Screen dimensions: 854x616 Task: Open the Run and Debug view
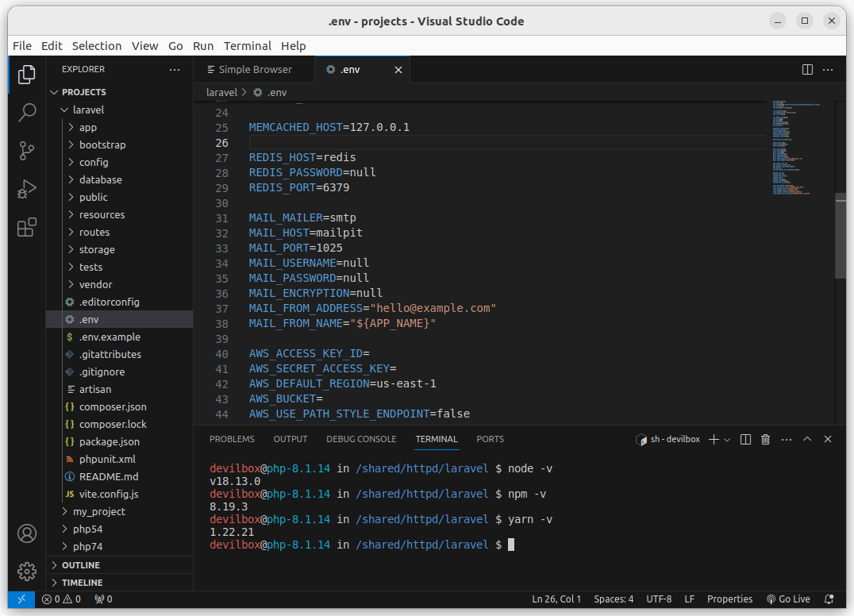[27, 189]
